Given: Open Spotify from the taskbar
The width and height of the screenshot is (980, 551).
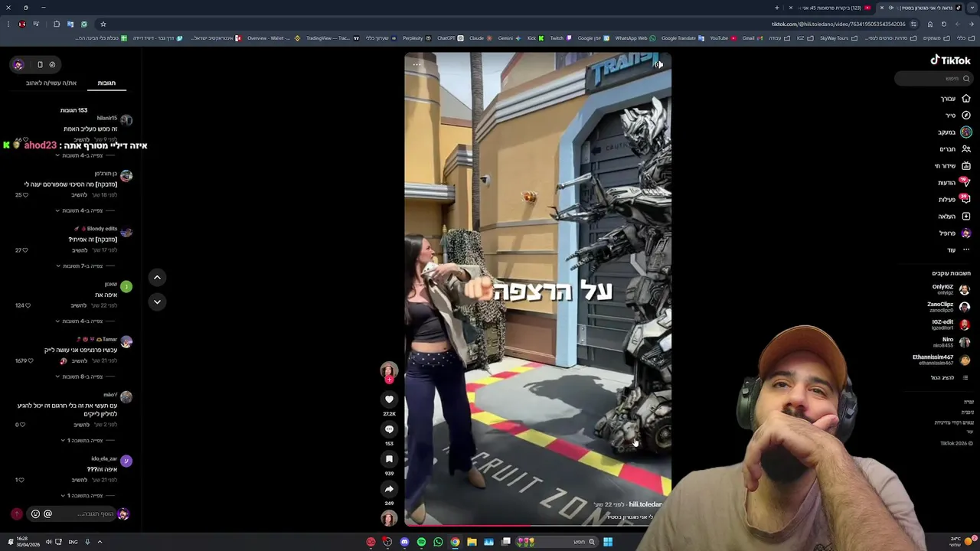Looking at the screenshot, I should [421, 542].
